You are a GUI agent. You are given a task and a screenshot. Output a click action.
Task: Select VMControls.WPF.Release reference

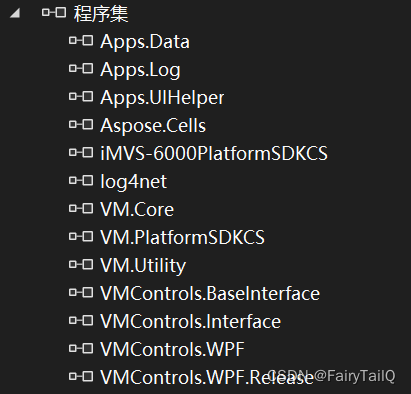[207, 378]
